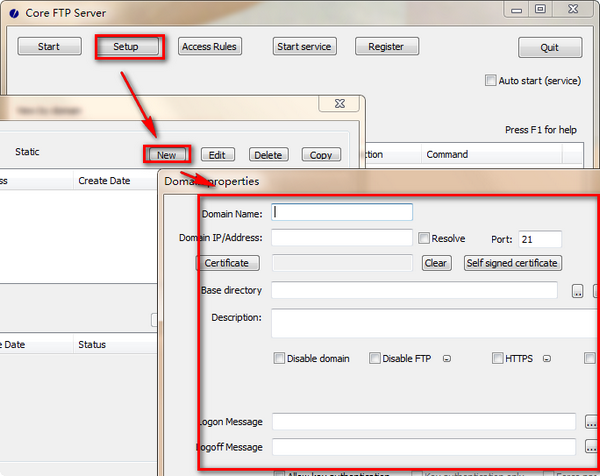The height and width of the screenshot is (476, 600).
Task: Open Access Rules
Action: coord(211,47)
